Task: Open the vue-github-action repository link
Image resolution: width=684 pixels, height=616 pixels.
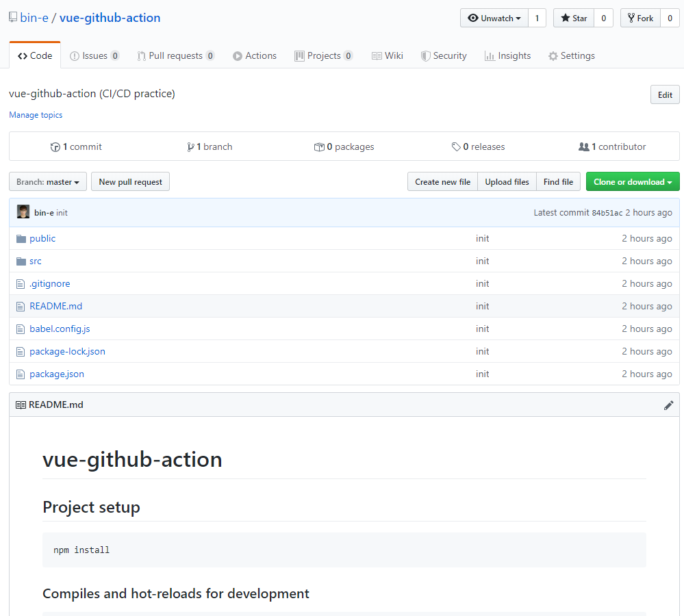Action: click(110, 18)
